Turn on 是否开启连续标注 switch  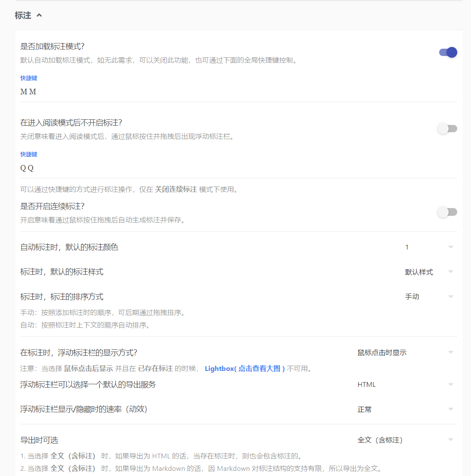coord(447,212)
